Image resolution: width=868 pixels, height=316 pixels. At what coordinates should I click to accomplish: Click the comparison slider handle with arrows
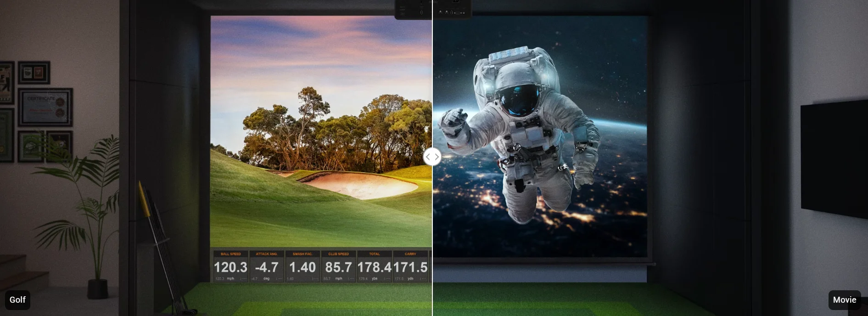click(432, 157)
